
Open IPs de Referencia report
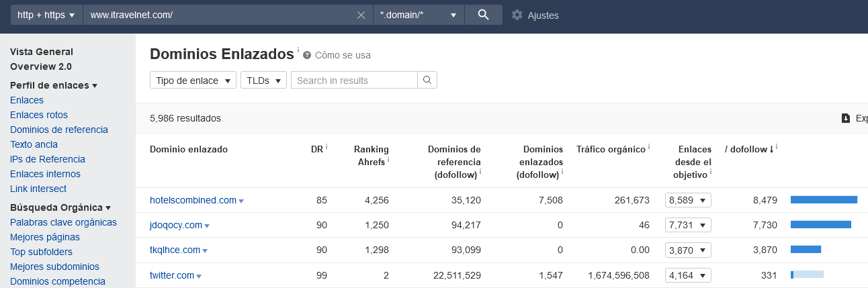tap(48, 159)
